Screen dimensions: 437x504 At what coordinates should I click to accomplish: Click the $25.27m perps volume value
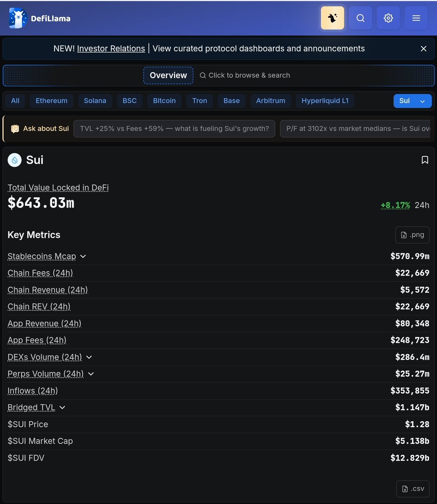pos(412,374)
